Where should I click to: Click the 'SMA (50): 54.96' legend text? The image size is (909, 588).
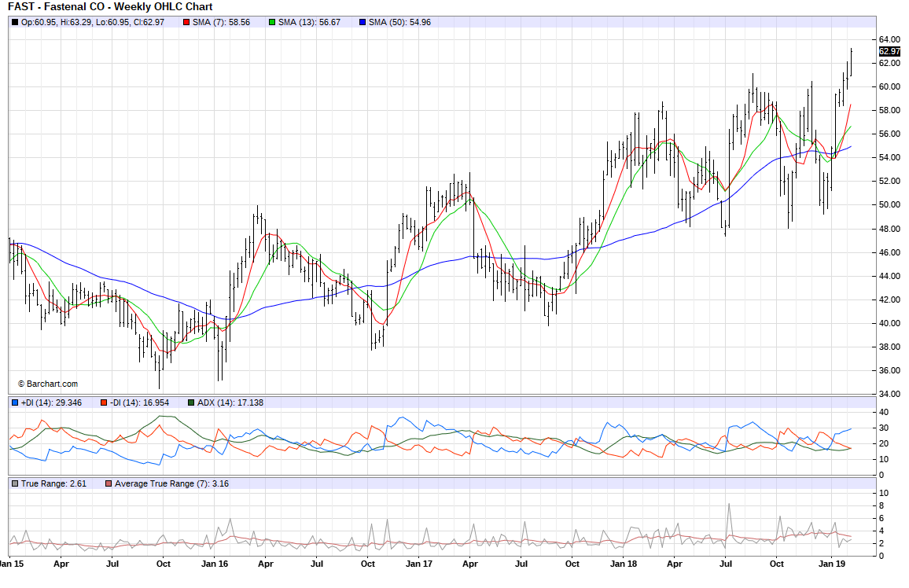point(400,23)
